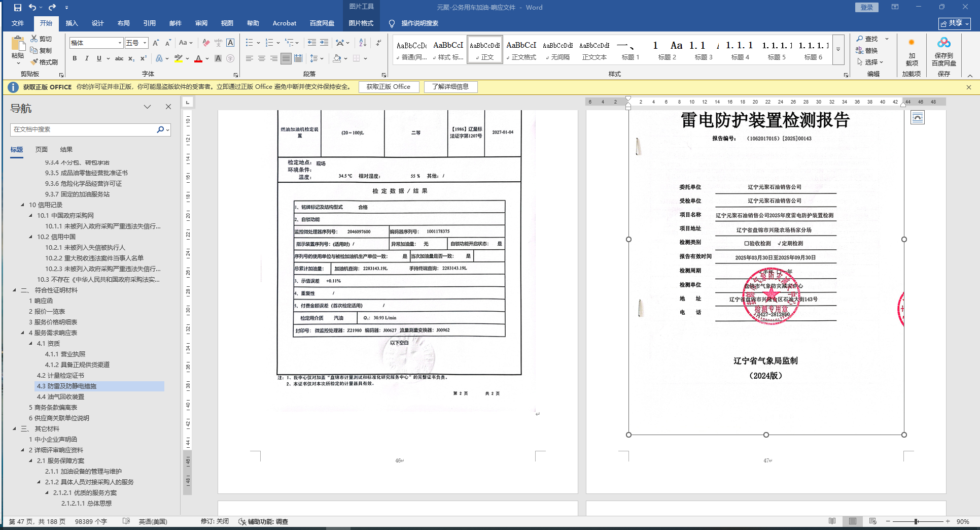Copy selection using 复制

(x=41, y=50)
